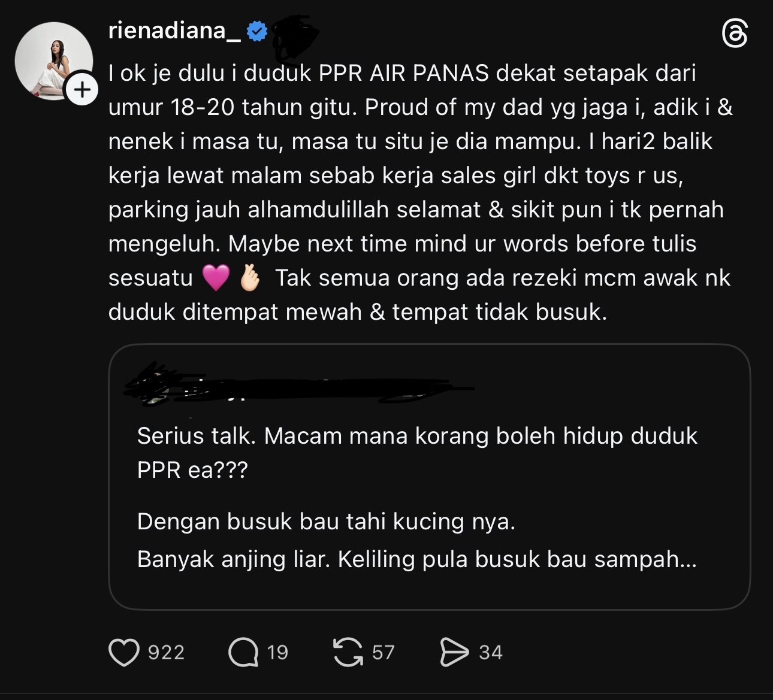Follow user via the plus badge
773x700 pixels.
point(82,90)
